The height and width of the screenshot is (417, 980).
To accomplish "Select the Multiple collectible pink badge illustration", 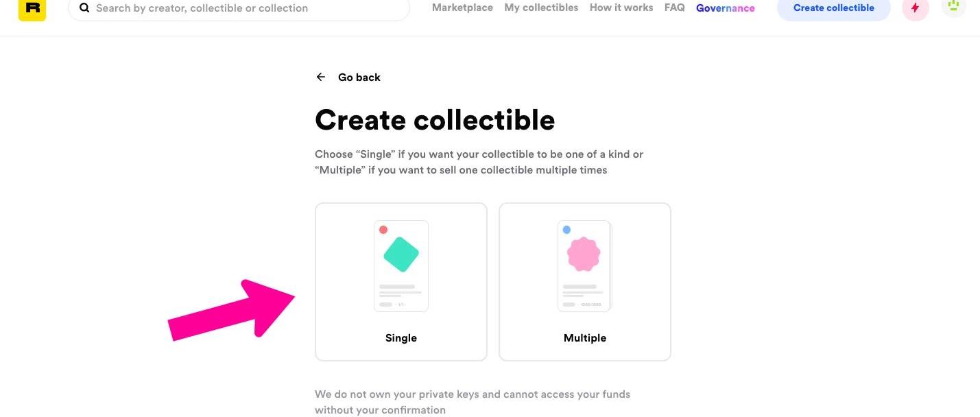I will coord(584,266).
